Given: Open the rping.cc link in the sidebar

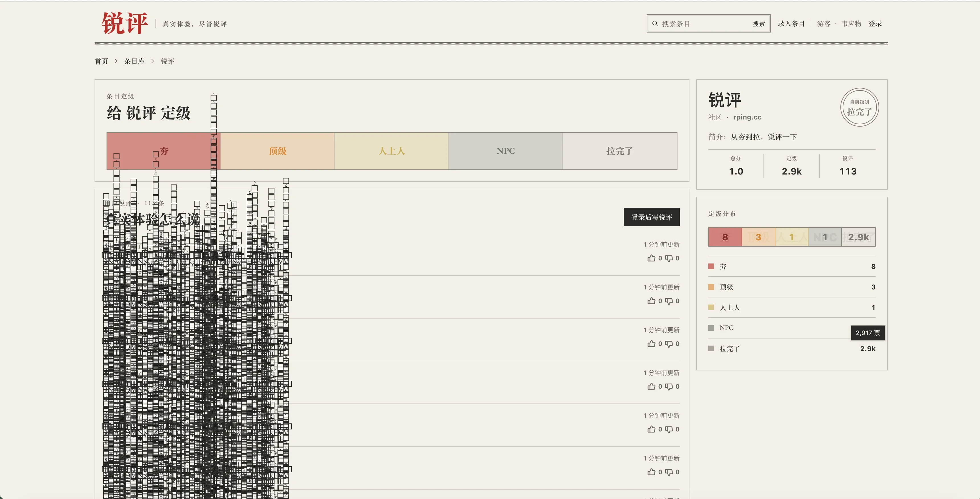Looking at the screenshot, I should tap(747, 117).
